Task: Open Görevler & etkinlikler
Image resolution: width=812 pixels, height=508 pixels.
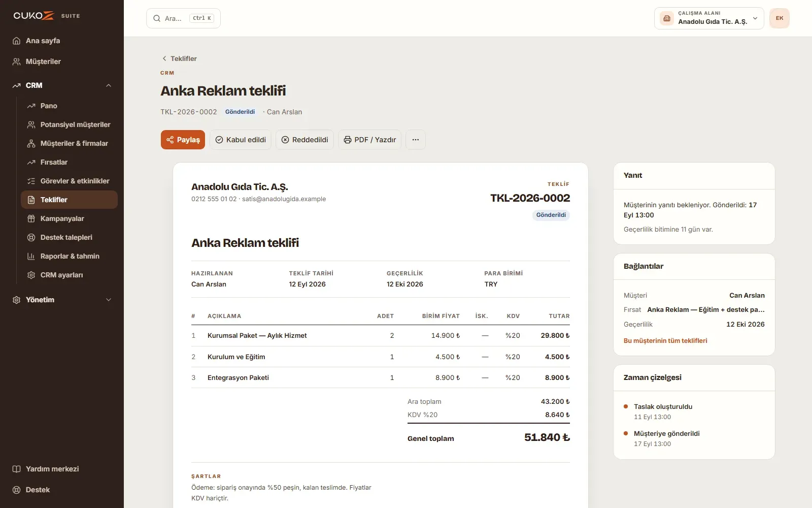Action: click(x=69, y=181)
